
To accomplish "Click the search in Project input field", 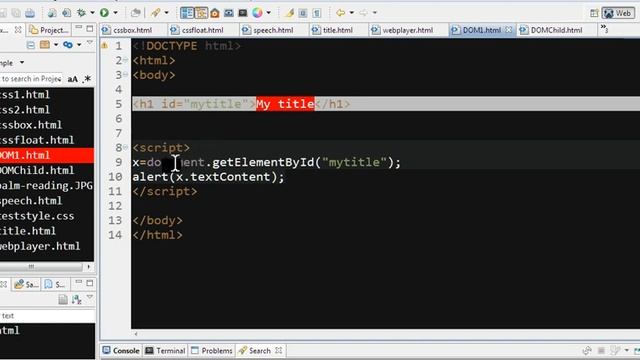I will [31, 78].
